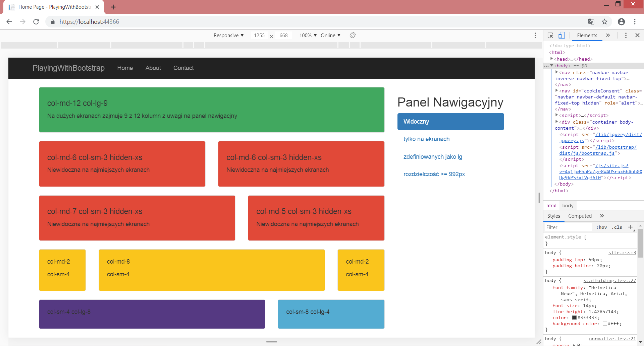Click the green col-md-12 col-lg-9 card

tap(212, 110)
